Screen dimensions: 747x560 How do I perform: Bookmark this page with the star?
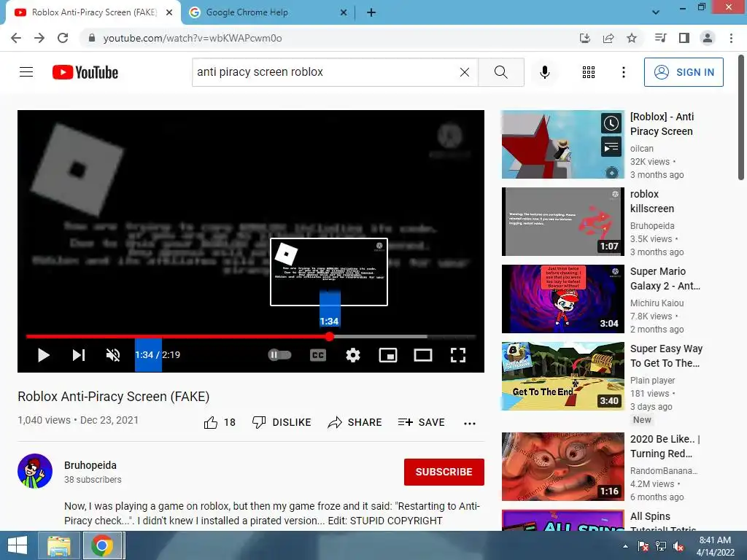[x=632, y=38]
